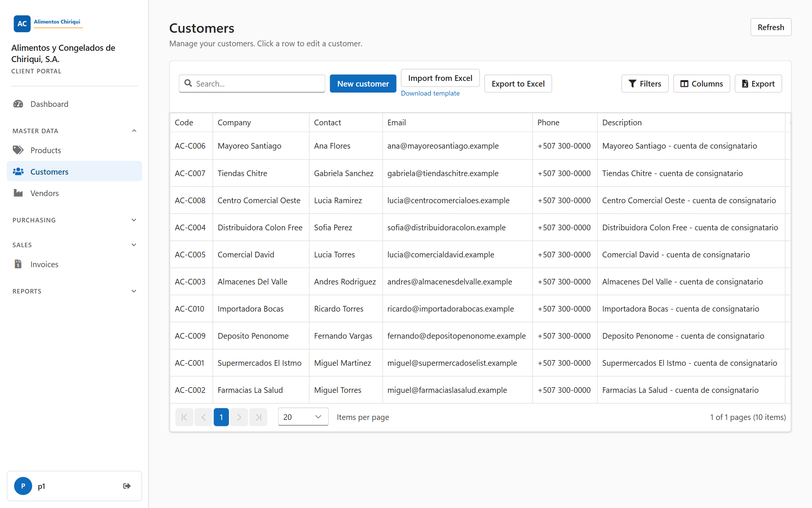Image resolution: width=812 pixels, height=508 pixels.
Task: Open the Dashboard gauge icon
Action: (x=18, y=104)
